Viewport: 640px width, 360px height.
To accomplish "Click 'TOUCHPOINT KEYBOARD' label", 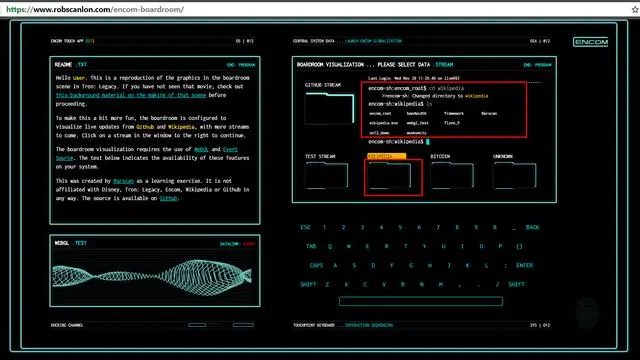I will (x=314, y=325).
